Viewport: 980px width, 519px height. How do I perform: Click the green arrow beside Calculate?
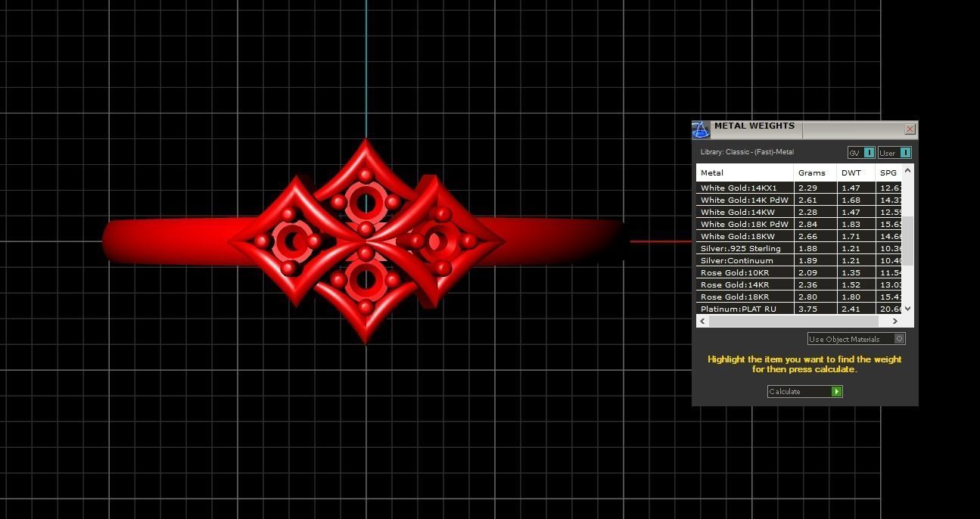click(x=836, y=391)
